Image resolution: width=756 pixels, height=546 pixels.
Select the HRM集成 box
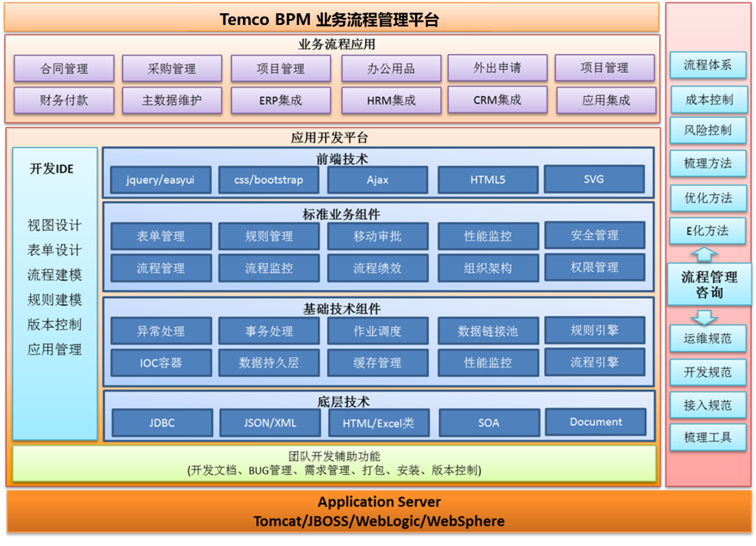pyautogui.click(x=391, y=100)
